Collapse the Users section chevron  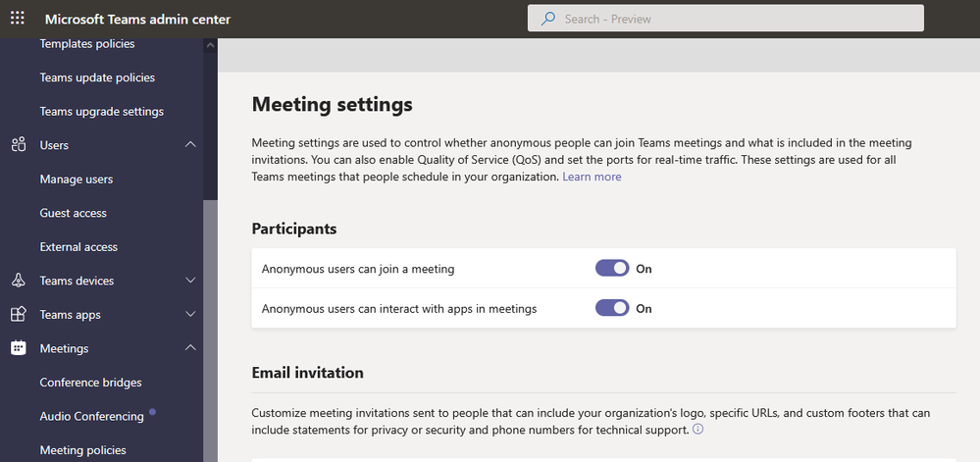click(190, 145)
